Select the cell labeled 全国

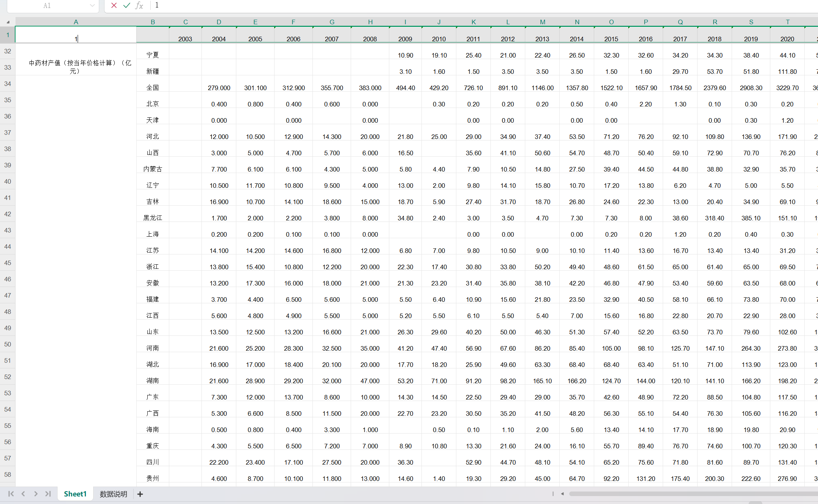click(153, 88)
